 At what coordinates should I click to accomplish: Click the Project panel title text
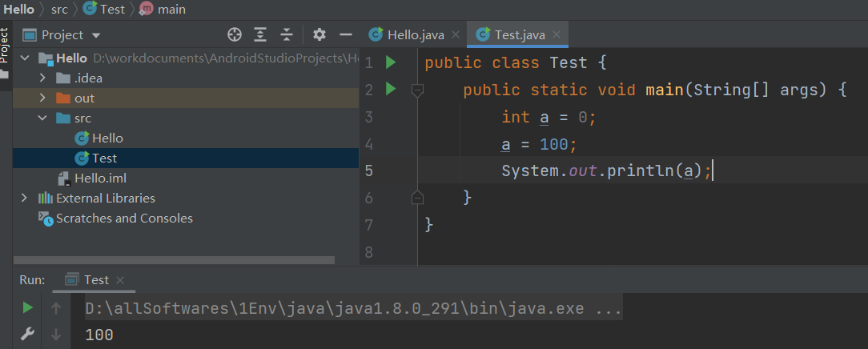click(x=62, y=35)
